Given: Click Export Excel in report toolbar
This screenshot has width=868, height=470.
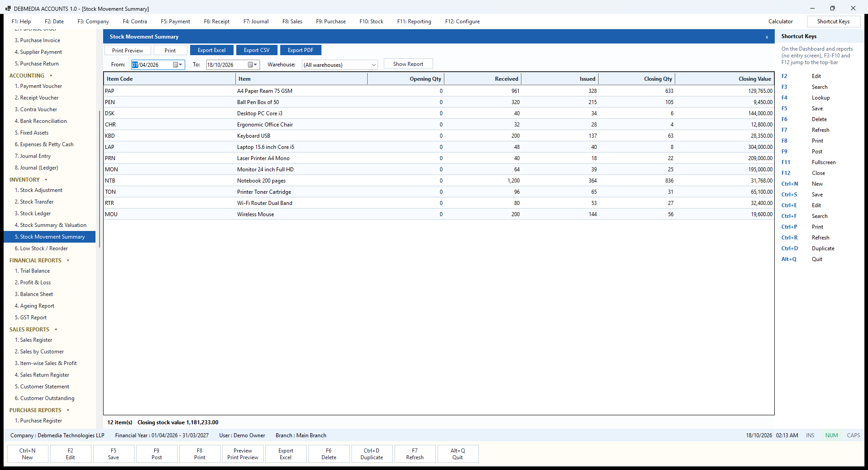Looking at the screenshot, I should tap(212, 50).
